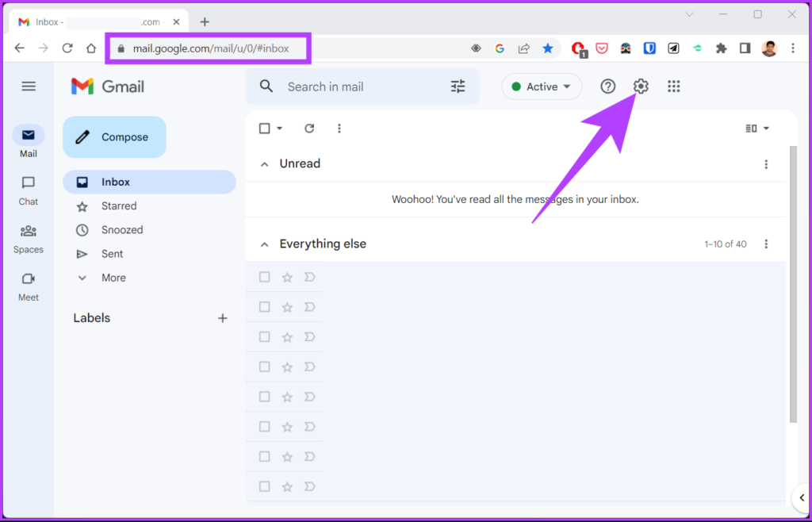Check the last visible Everything else email row
This screenshot has height=522, width=812.
click(264, 487)
